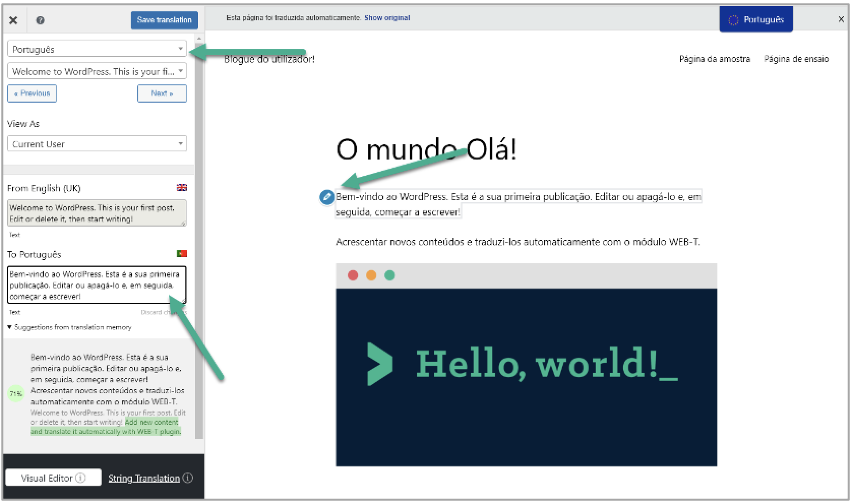
Task: Click the 71% match badge
Action: tap(16, 394)
